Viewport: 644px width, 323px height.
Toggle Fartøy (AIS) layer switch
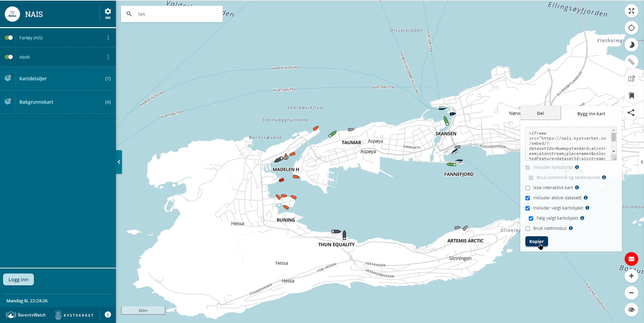tap(9, 38)
